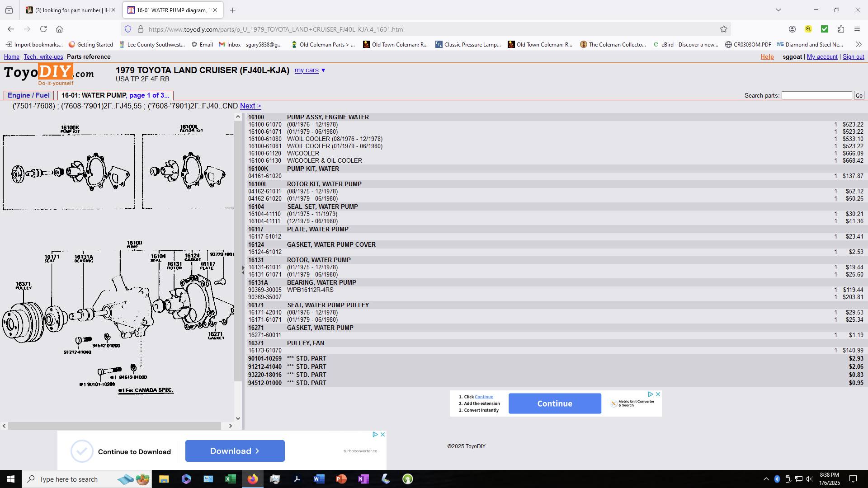
Task: Open File Explorer from taskbar
Action: 164,479
